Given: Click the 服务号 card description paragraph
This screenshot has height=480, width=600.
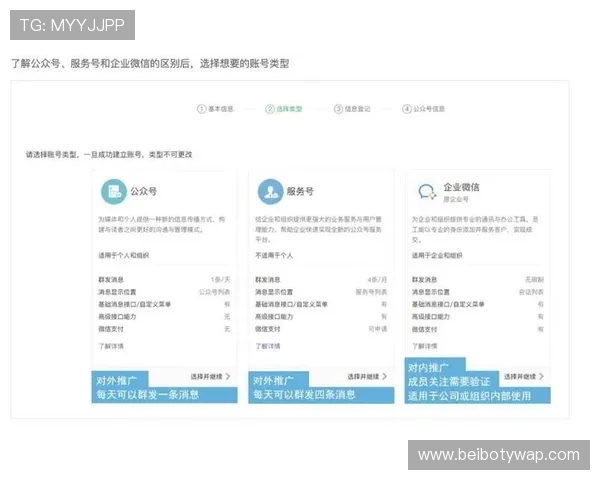Looking at the screenshot, I should pos(318,229).
